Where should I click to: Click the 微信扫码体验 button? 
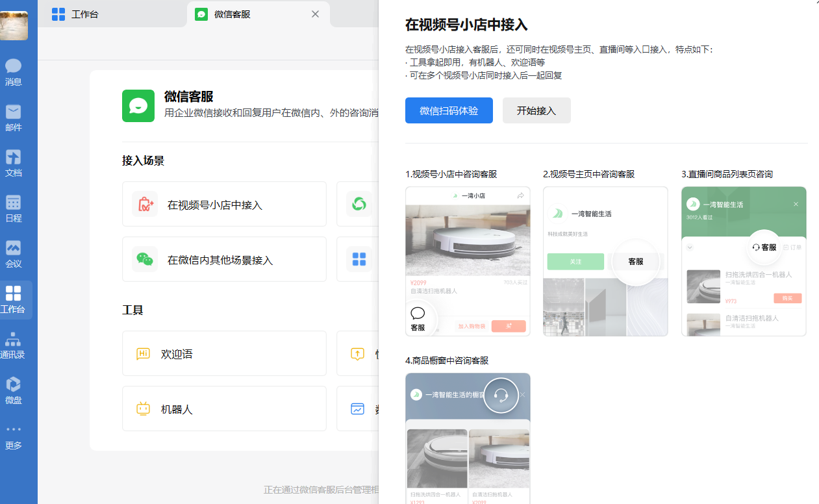click(449, 110)
